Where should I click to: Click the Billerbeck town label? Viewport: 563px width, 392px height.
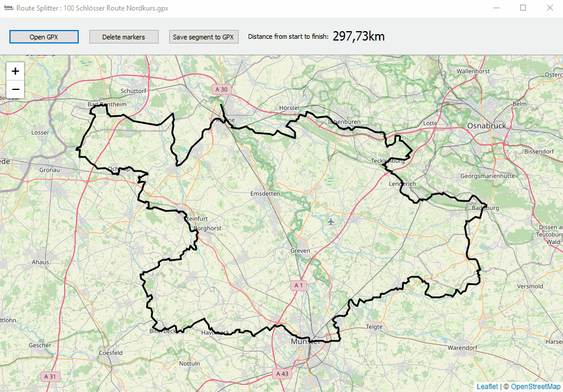[163, 331]
